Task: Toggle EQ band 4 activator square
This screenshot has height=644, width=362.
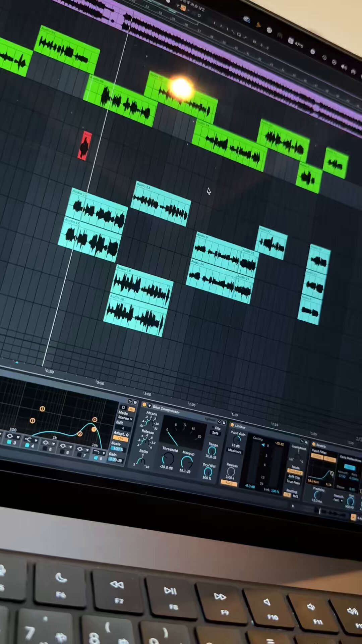Action: pos(27,445)
